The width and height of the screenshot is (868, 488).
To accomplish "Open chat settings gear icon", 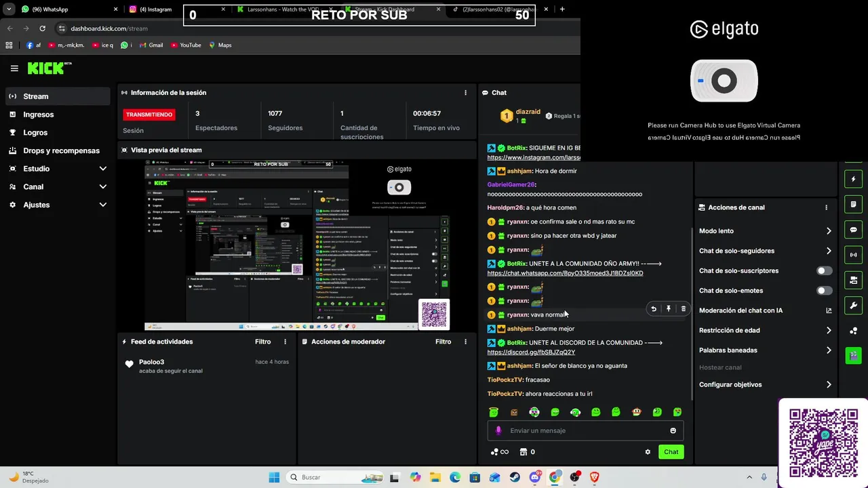I will [648, 452].
